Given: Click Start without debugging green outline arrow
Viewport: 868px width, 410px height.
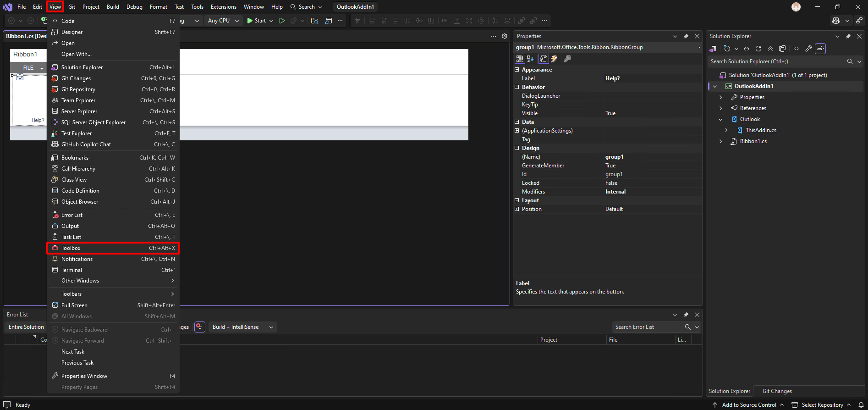Looking at the screenshot, I should (282, 21).
